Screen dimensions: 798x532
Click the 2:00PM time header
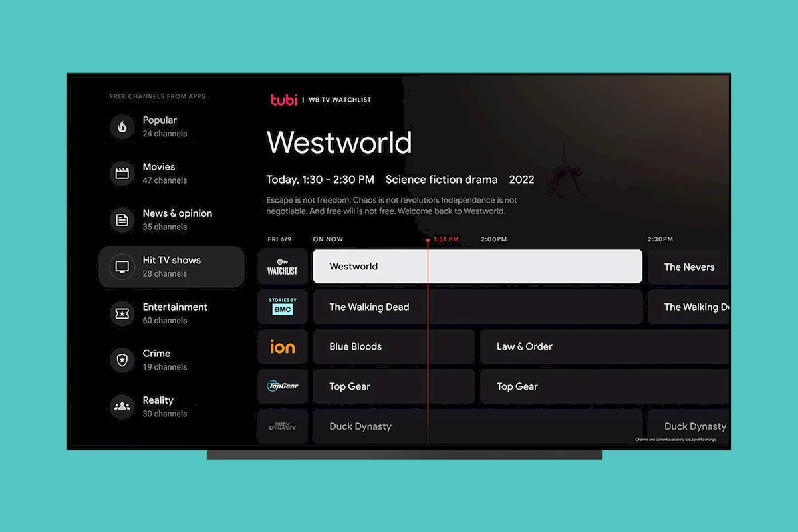pos(493,239)
